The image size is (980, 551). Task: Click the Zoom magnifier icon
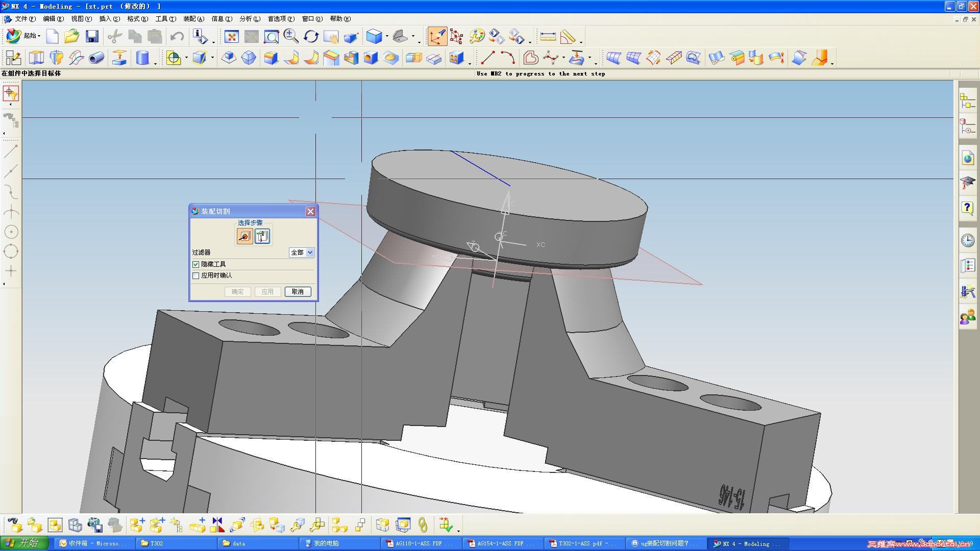click(291, 36)
